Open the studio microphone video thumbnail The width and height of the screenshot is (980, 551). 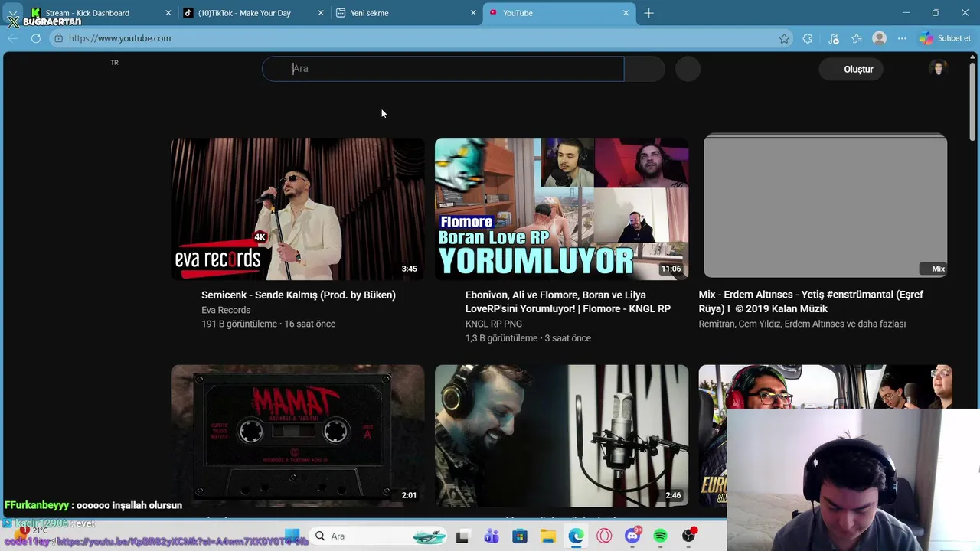(x=561, y=435)
